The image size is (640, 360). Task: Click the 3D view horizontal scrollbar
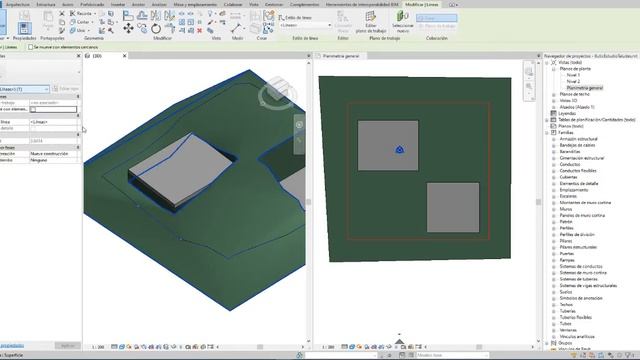[x=260, y=347]
